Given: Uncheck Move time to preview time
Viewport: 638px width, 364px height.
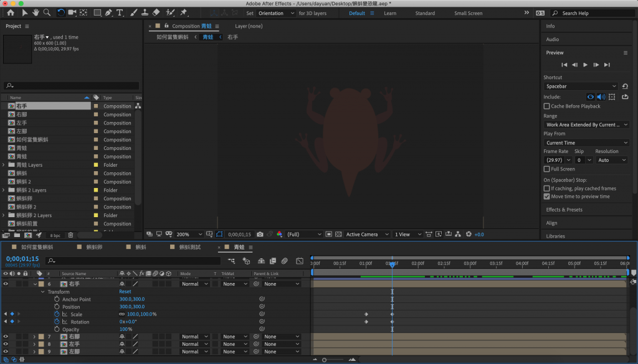Looking at the screenshot, I should pos(547,197).
